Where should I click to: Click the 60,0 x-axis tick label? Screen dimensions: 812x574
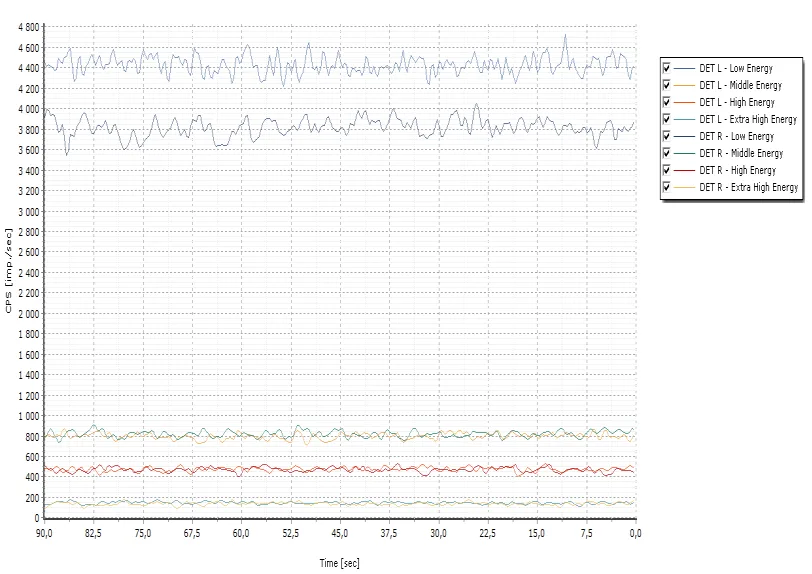(x=241, y=533)
